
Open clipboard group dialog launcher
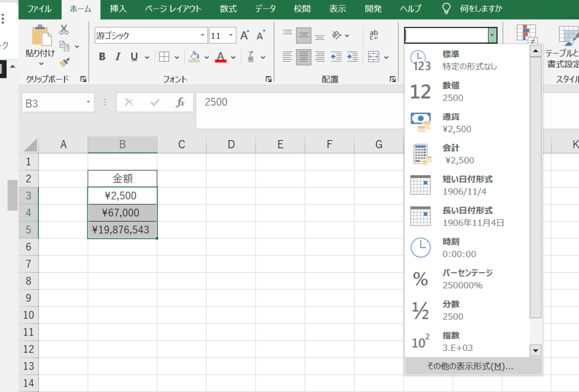coord(84,79)
